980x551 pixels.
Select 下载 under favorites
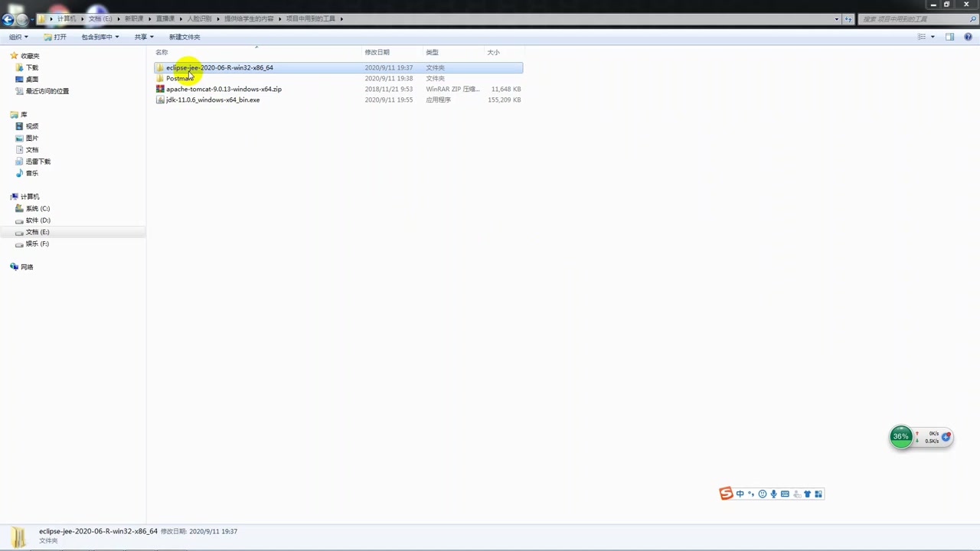[x=32, y=67]
